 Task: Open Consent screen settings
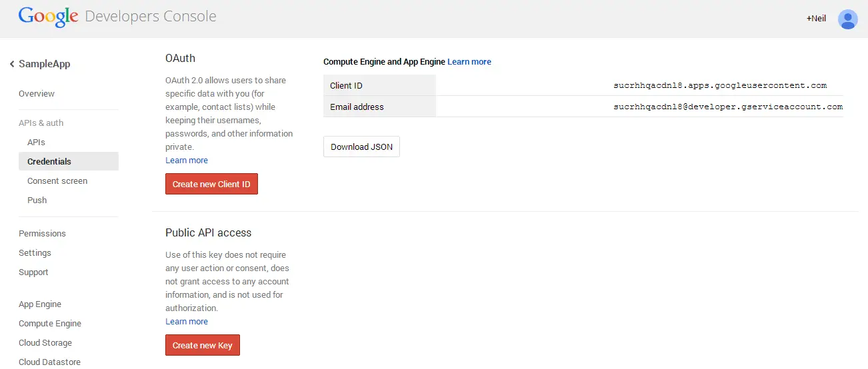pos(57,181)
